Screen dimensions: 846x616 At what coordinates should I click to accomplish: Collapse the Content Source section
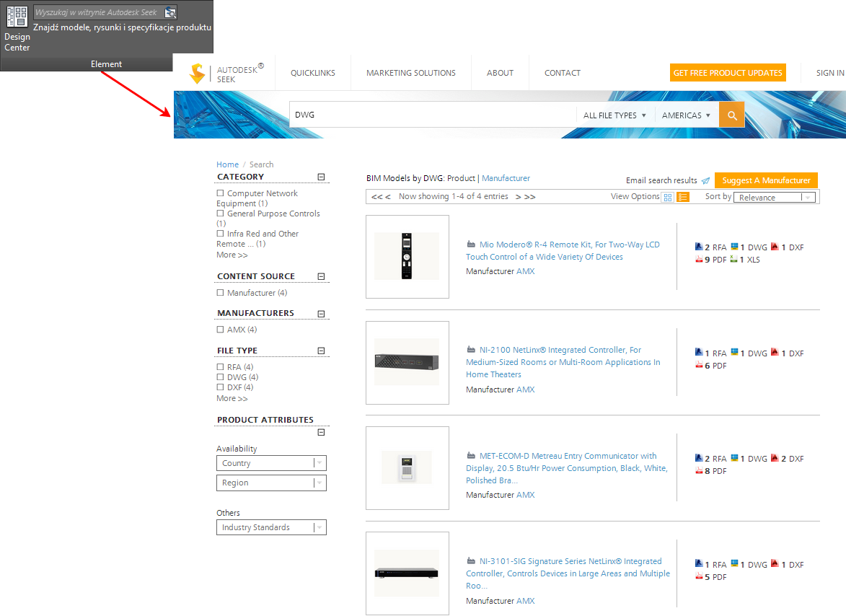tap(321, 277)
